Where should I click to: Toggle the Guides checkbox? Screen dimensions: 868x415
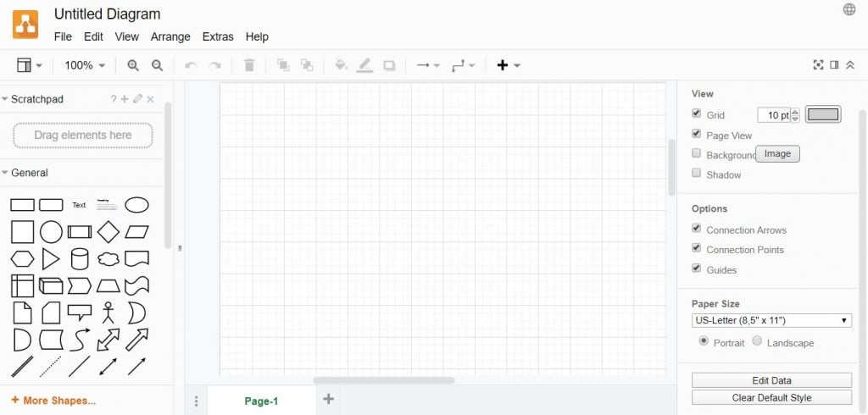(x=697, y=268)
